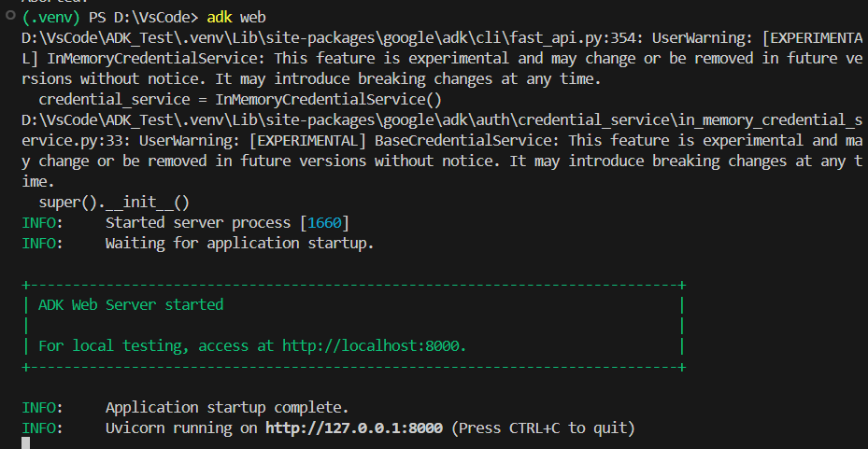Click the terminal cursor block at the bottom
The height and width of the screenshot is (449, 868).
point(26,442)
